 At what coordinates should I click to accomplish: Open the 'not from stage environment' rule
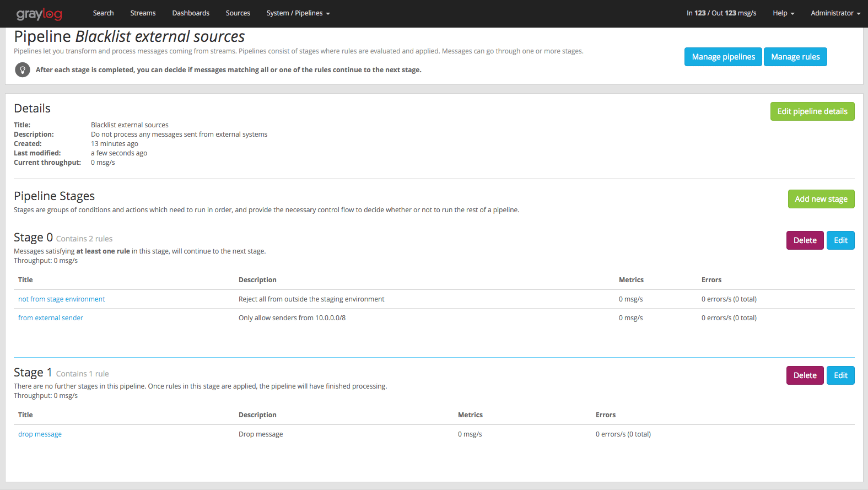(61, 299)
